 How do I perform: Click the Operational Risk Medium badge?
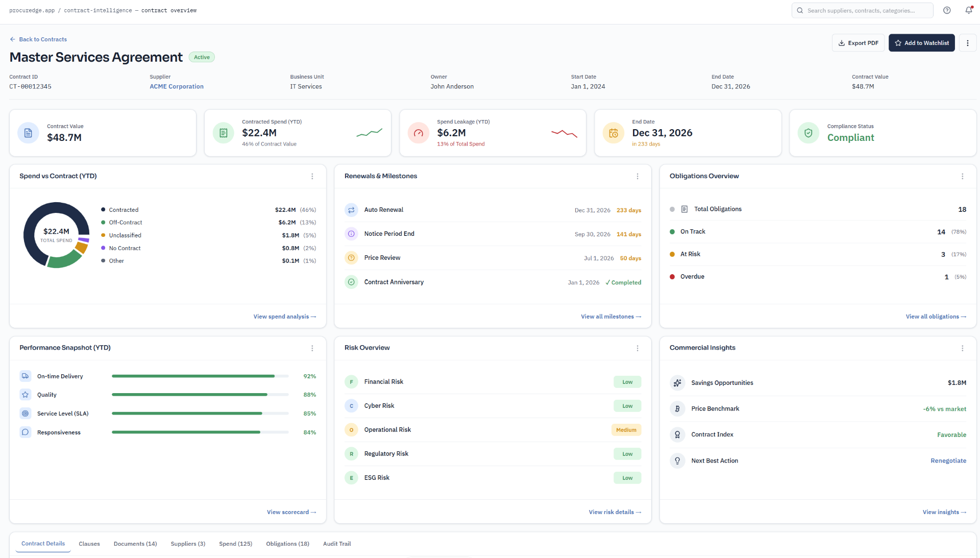[x=626, y=430]
